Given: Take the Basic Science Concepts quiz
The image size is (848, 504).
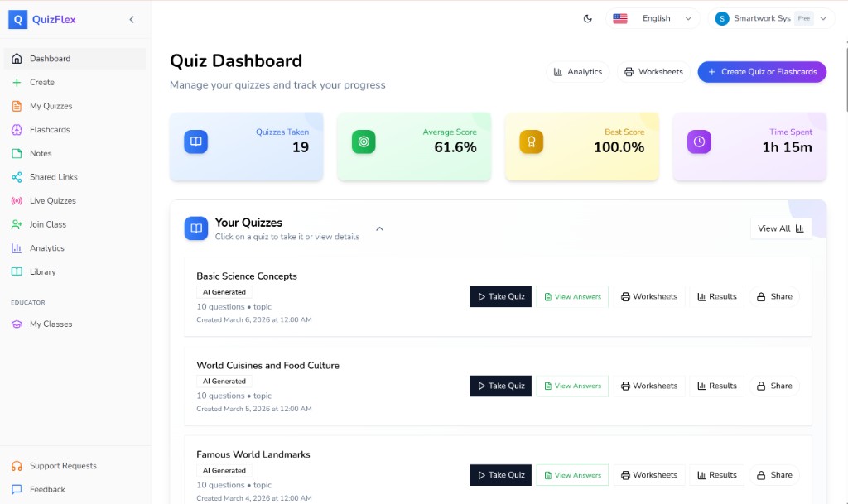Looking at the screenshot, I should point(501,296).
